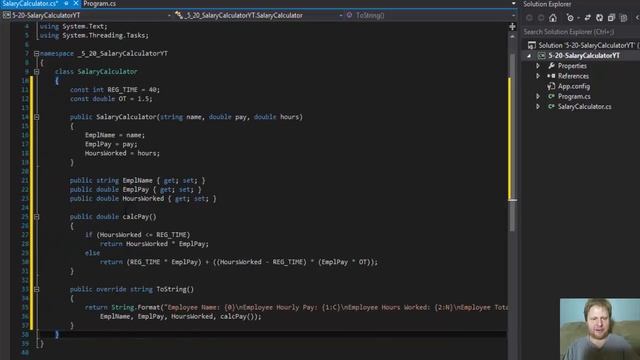Click 'public double calcPay()' method signature

[x=113, y=217]
